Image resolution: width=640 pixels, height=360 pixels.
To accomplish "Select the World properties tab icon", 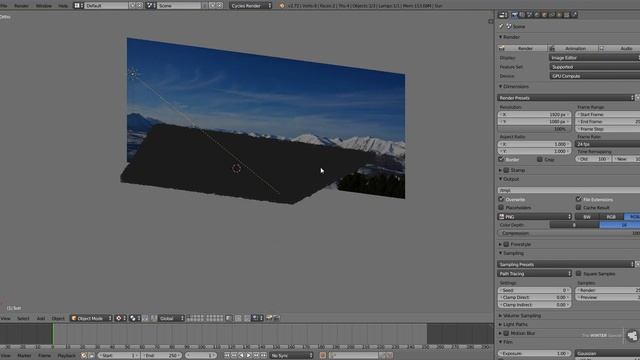I will pos(537,15).
